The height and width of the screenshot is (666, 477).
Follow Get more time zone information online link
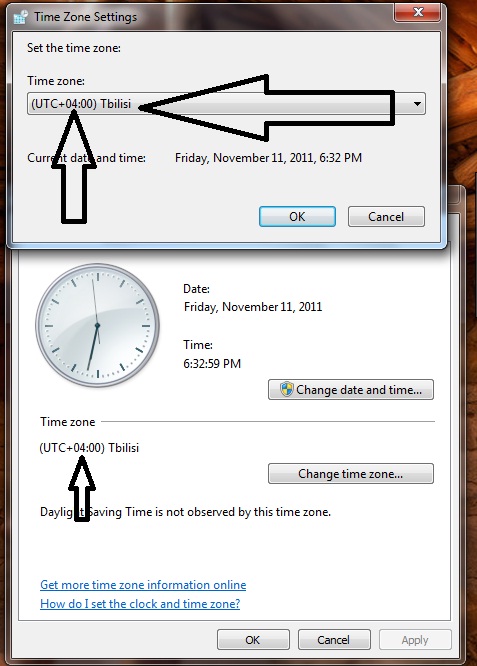point(143,585)
